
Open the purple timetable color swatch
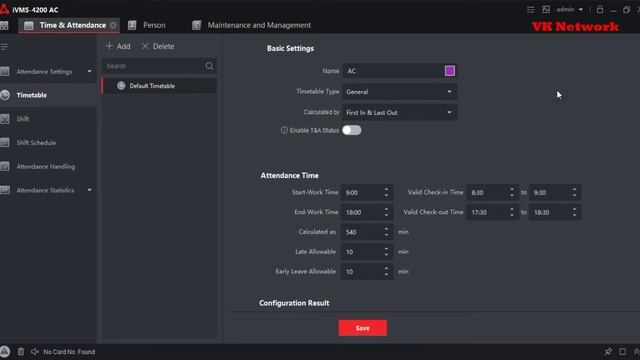(x=450, y=71)
